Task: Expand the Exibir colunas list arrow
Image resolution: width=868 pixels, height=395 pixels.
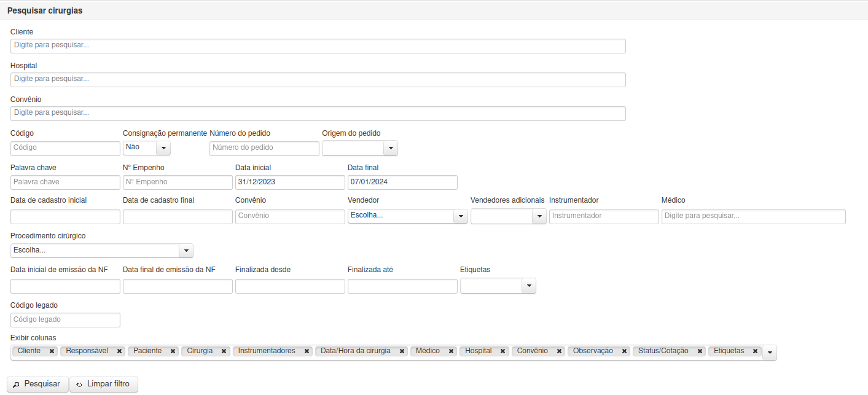Action: coord(770,353)
